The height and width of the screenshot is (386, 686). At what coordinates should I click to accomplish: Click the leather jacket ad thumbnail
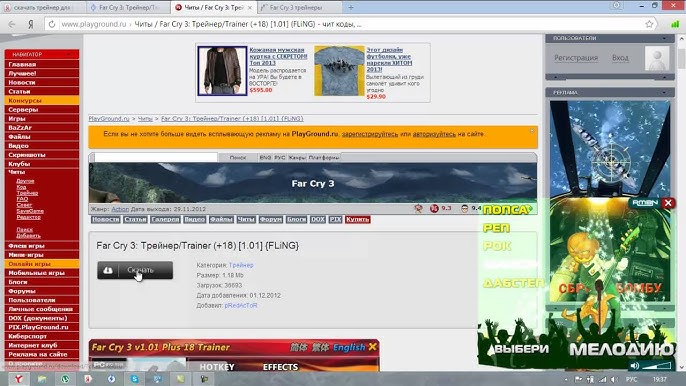click(222, 71)
